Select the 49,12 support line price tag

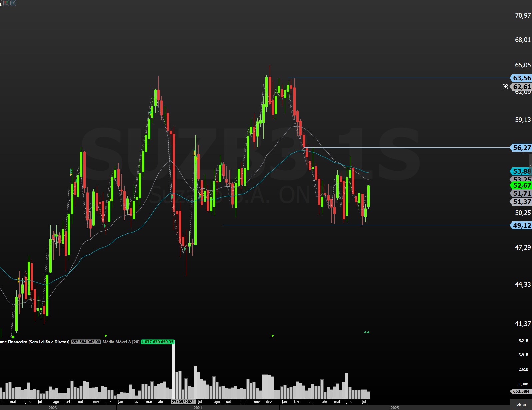pyautogui.click(x=521, y=225)
